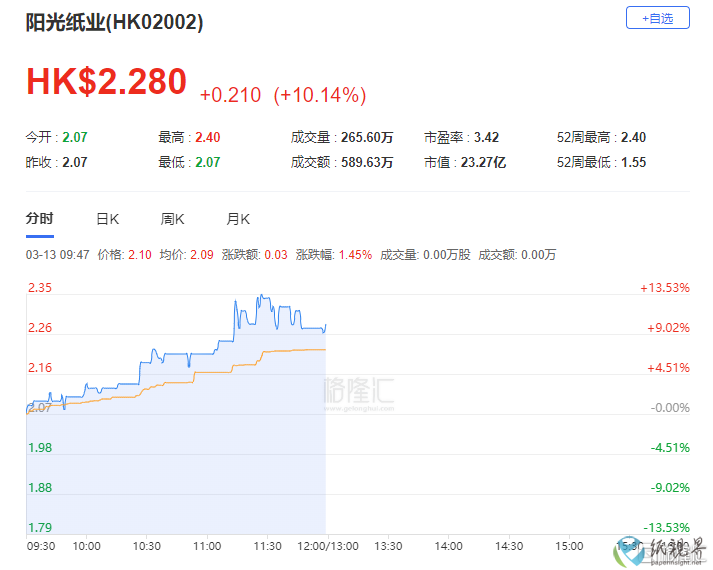Screen dimensions: 713x570
Task: Click the 2.26 price axis label
Action: click(40, 328)
